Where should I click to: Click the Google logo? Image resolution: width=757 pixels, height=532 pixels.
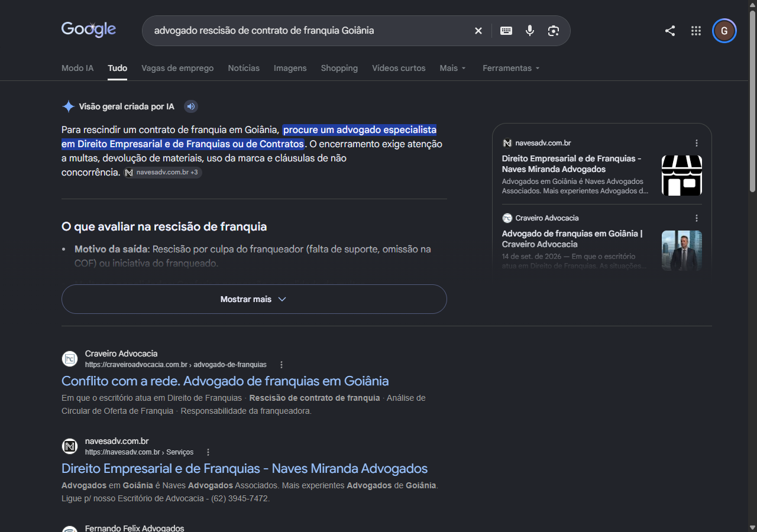[x=89, y=30]
